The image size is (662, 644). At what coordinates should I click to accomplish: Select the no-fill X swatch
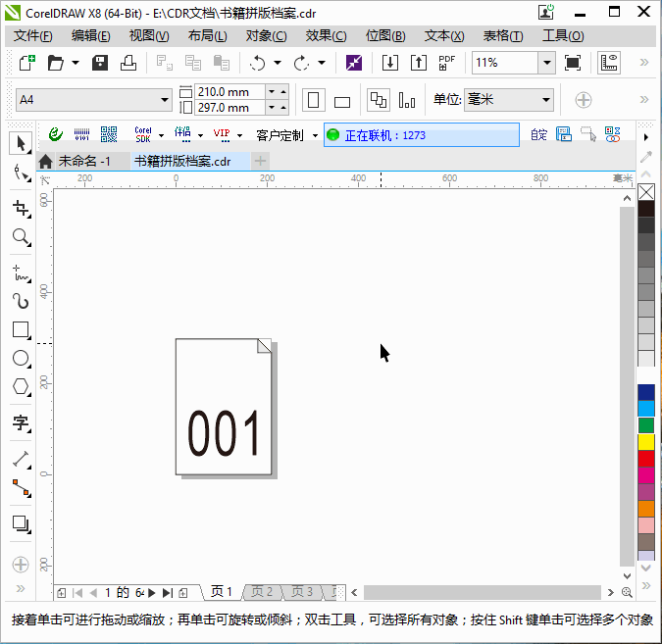[646, 192]
